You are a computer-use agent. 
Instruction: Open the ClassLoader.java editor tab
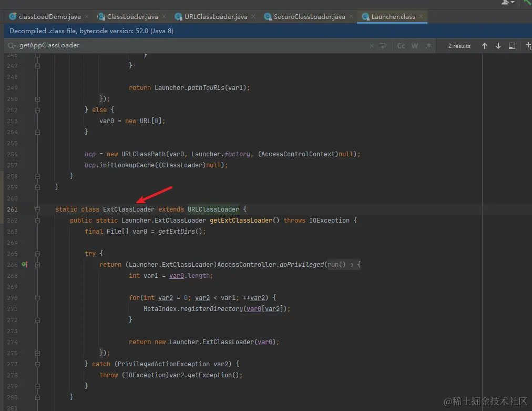(x=132, y=17)
